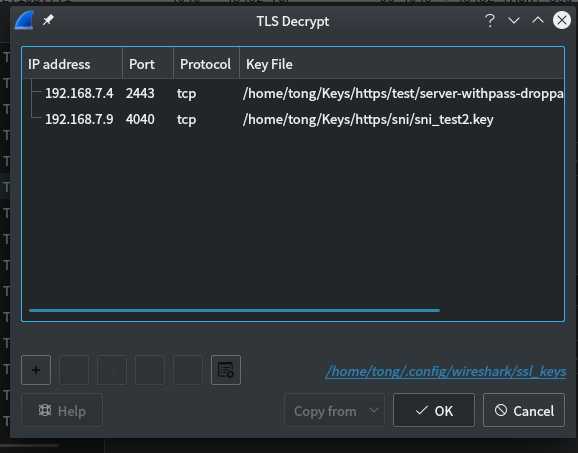Open the Help button

pyautogui.click(x=62, y=411)
